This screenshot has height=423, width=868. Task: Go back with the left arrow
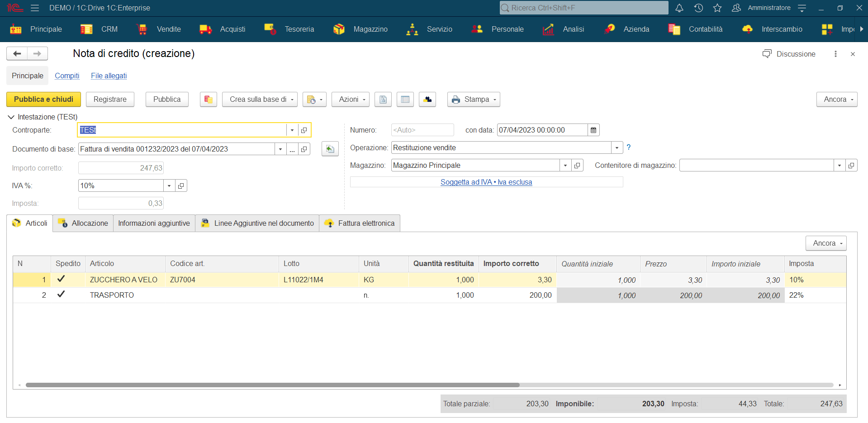click(x=17, y=53)
